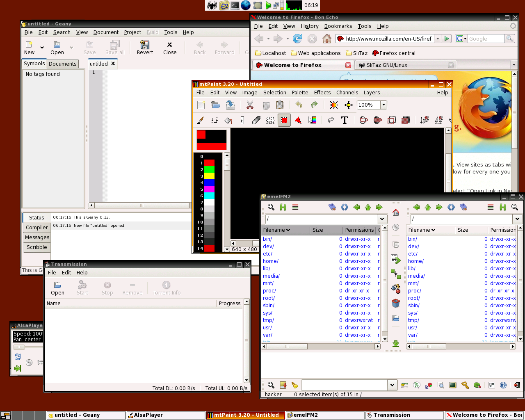Click Open button in Transmission toolbar
The height and width of the screenshot is (420, 525).
(57, 288)
